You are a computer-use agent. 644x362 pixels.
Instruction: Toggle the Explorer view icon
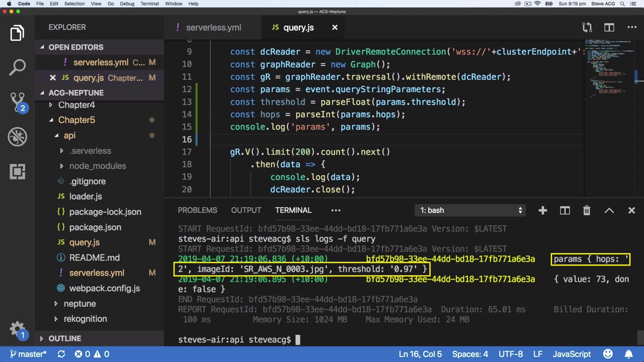point(18,34)
